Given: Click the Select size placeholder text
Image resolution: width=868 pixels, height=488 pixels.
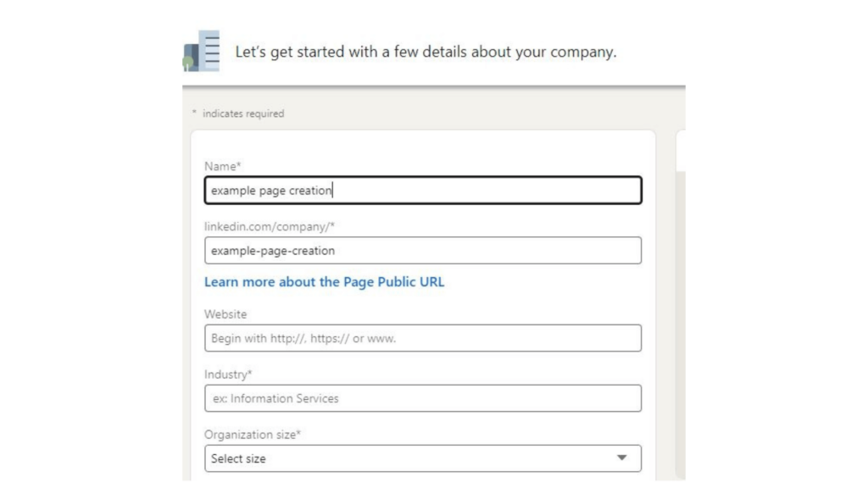Looking at the screenshot, I should 234,458.
